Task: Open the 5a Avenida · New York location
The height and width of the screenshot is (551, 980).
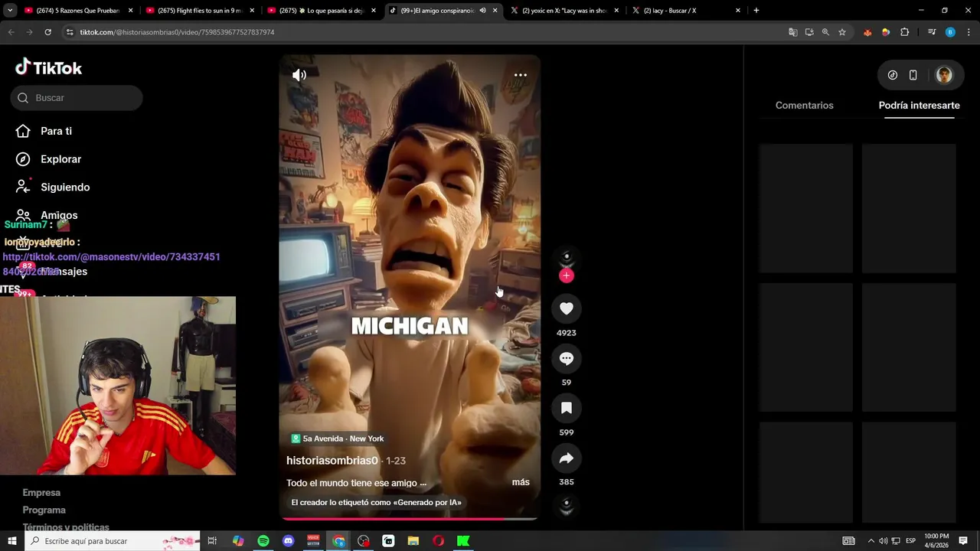Action: (337, 439)
